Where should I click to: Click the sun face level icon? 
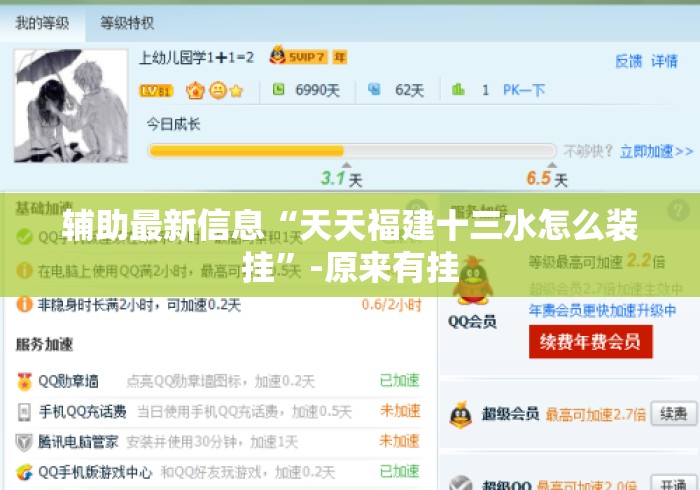point(218,91)
